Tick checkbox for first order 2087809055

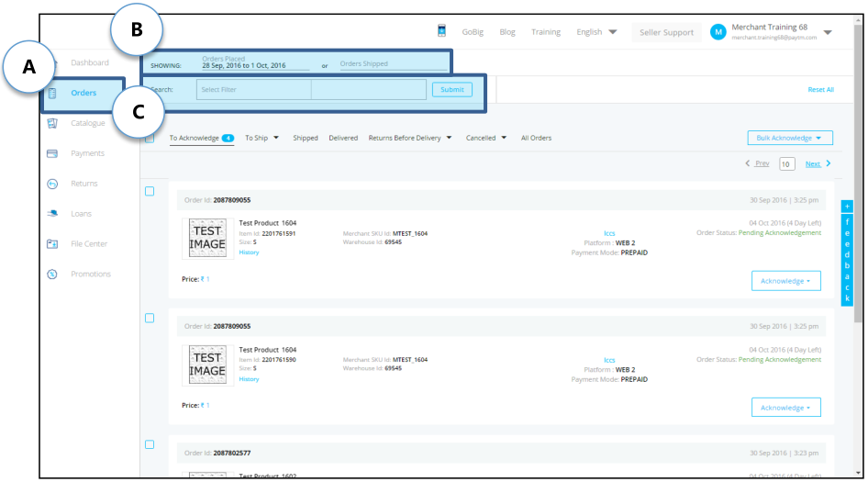pyautogui.click(x=150, y=191)
